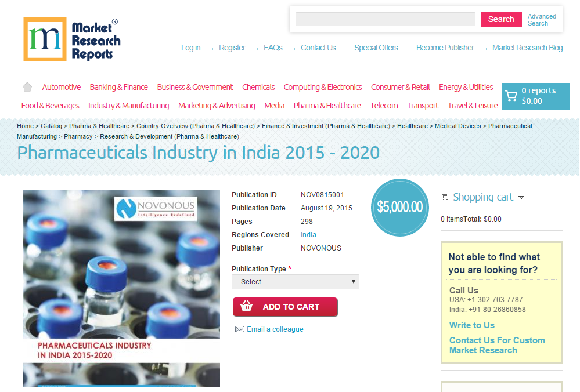Select the Transport category

click(x=423, y=106)
